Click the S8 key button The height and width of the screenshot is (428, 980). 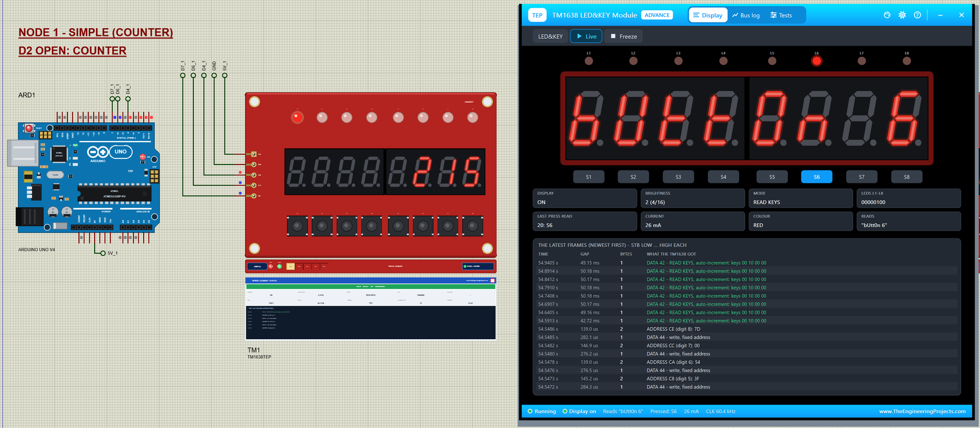(x=906, y=176)
